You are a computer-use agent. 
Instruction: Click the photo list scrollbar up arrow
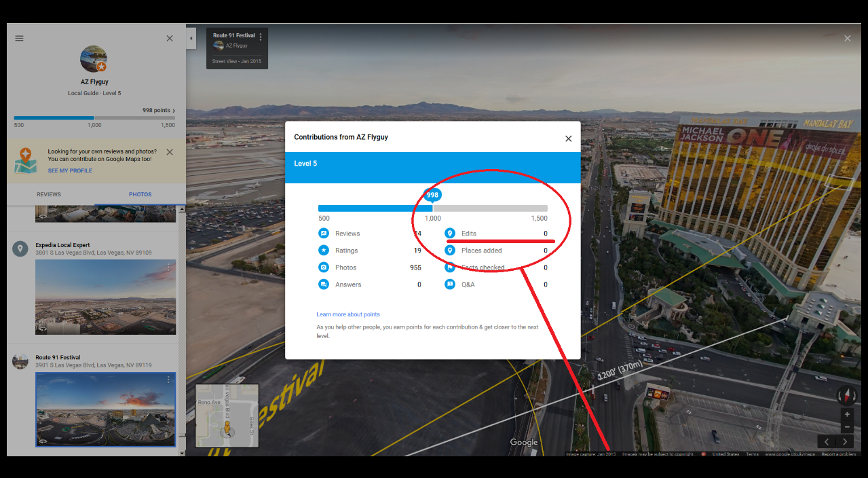[182, 208]
